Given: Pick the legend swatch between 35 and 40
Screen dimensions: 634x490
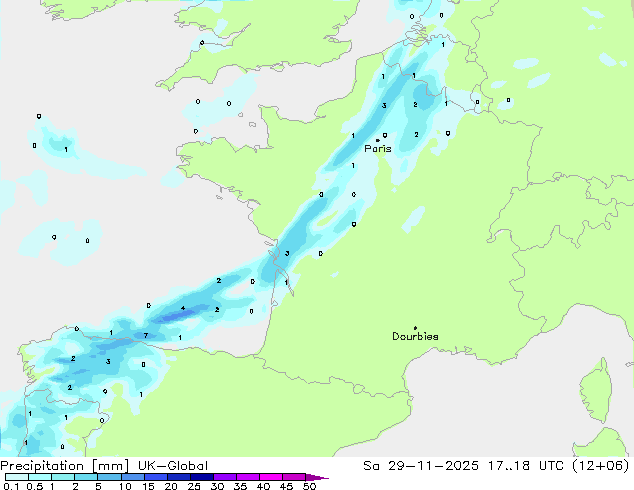Looking at the screenshot, I should tap(247, 477).
